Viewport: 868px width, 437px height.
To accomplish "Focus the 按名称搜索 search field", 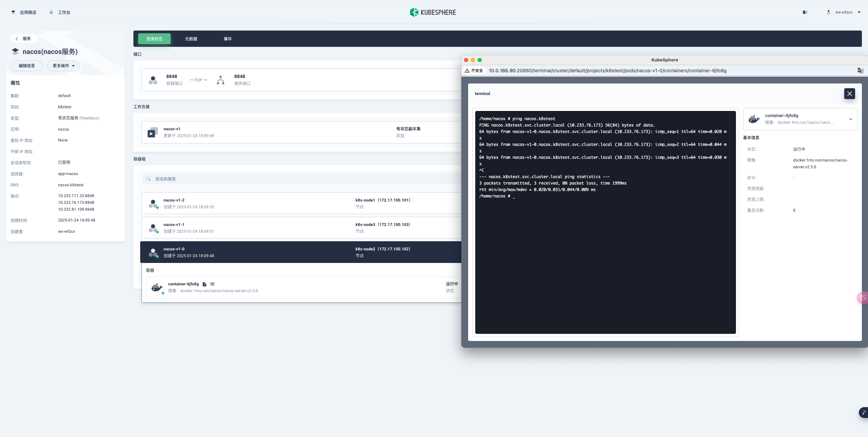I will pos(301,179).
